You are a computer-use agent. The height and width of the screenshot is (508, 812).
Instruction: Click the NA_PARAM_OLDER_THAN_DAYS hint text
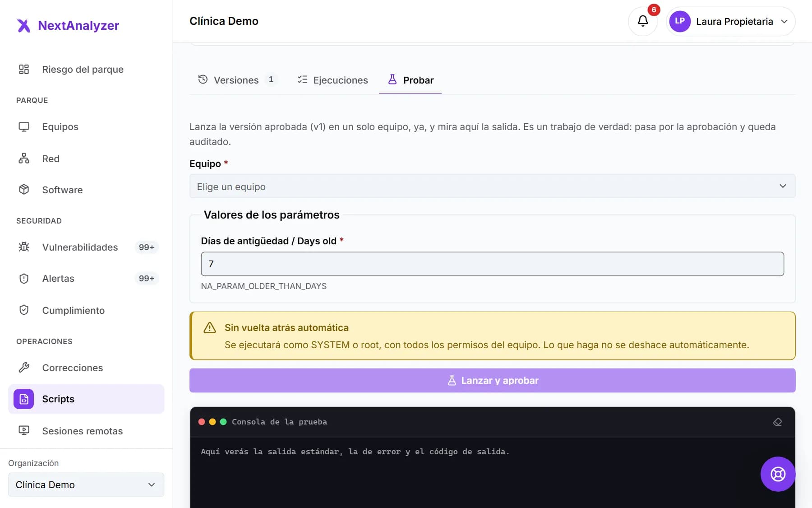263,286
